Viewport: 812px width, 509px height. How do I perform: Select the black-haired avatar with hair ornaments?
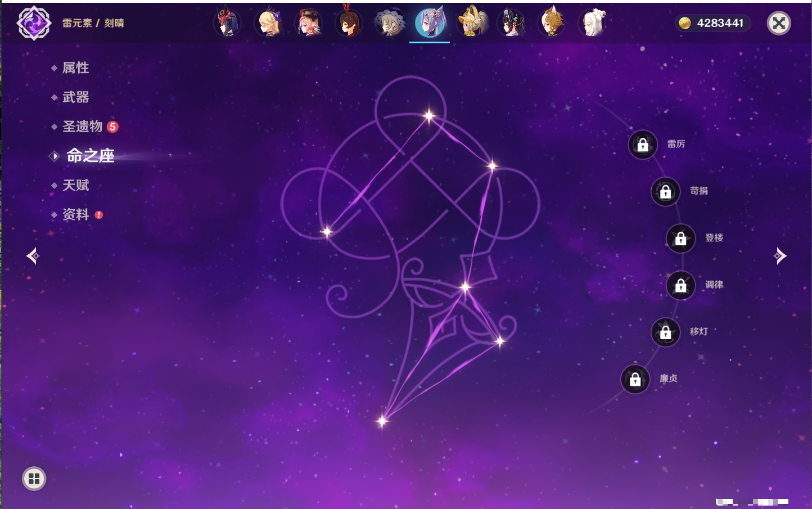point(511,23)
